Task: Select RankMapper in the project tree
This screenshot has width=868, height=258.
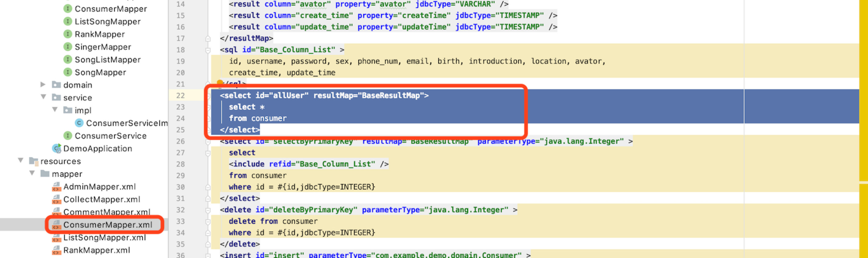Action: pos(99,34)
